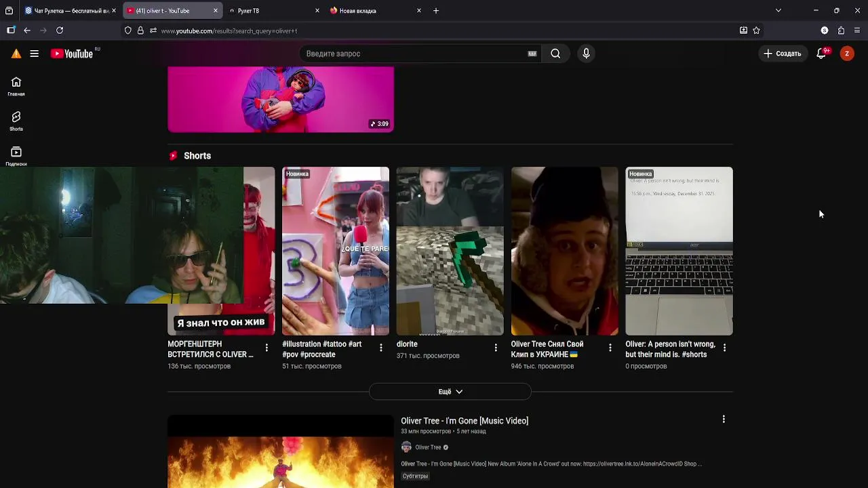Open the browser extensions puzzle icon

[x=841, y=30]
